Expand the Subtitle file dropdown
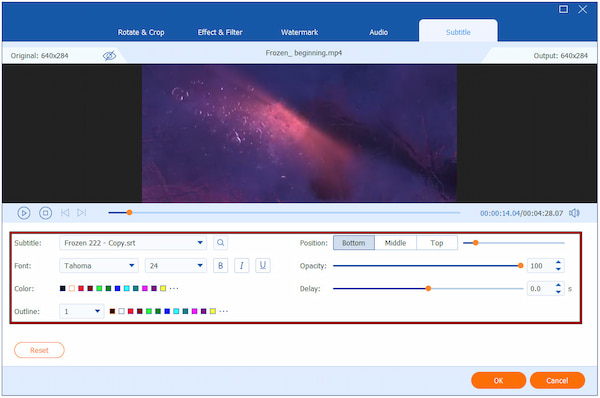The image size is (600, 398). (x=133, y=243)
